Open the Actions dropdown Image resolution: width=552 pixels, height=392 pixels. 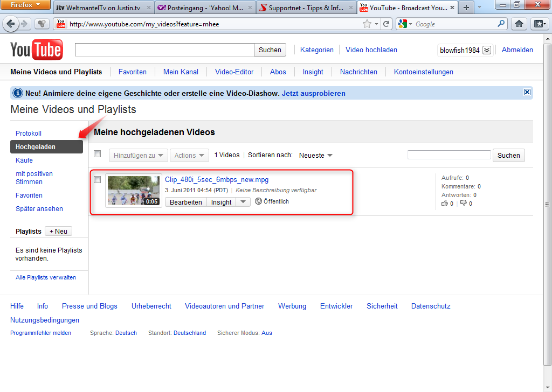pos(189,156)
